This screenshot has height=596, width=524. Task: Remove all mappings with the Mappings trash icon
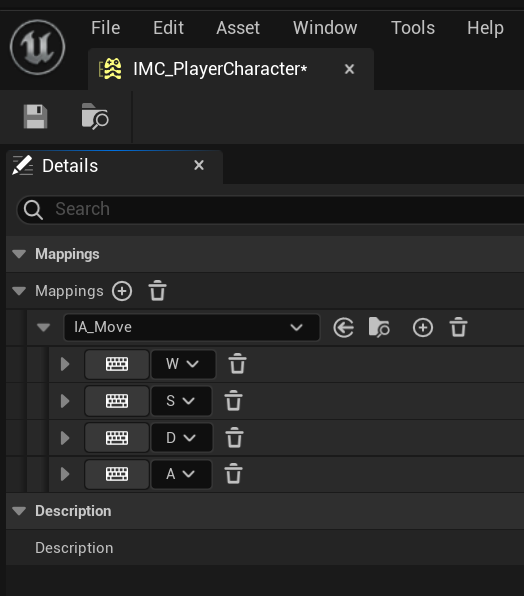point(157,291)
